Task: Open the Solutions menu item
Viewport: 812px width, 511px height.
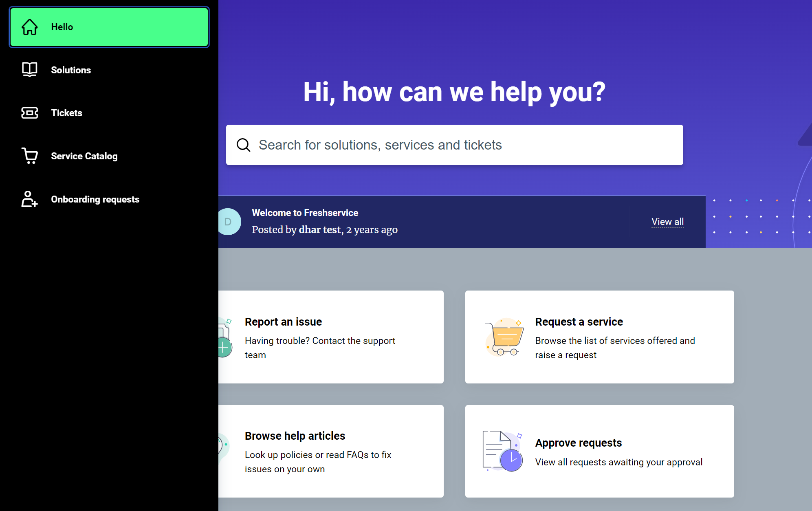Action: (x=71, y=70)
